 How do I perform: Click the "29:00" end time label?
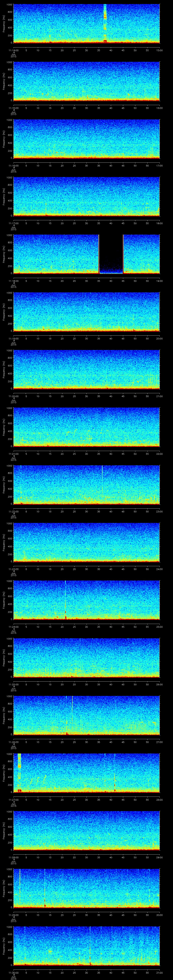(x=160, y=857)
